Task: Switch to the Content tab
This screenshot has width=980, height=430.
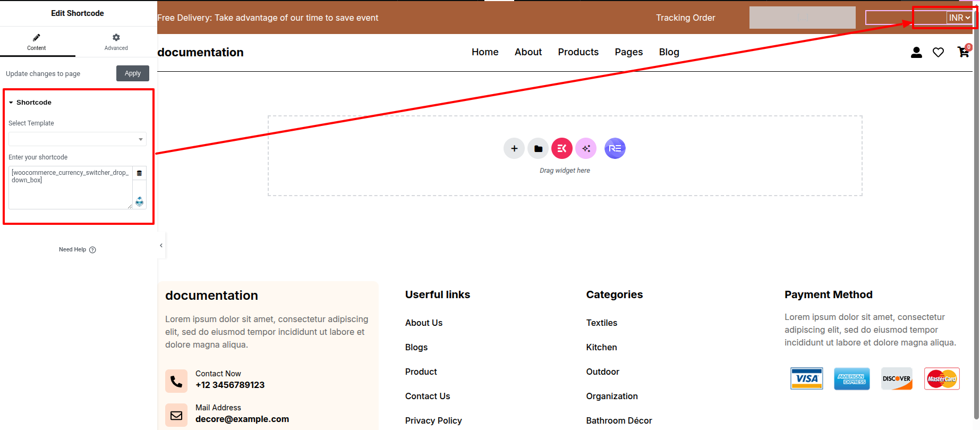Action: pyautogui.click(x=37, y=41)
